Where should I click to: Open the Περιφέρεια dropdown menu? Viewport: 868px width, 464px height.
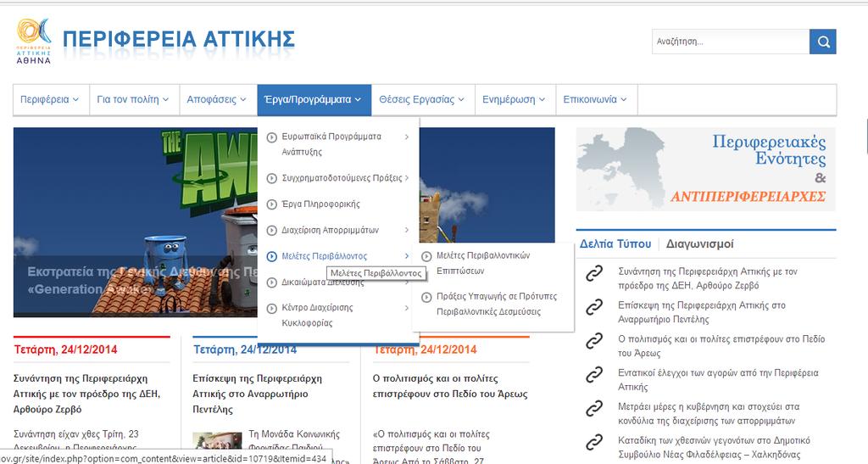51,99
